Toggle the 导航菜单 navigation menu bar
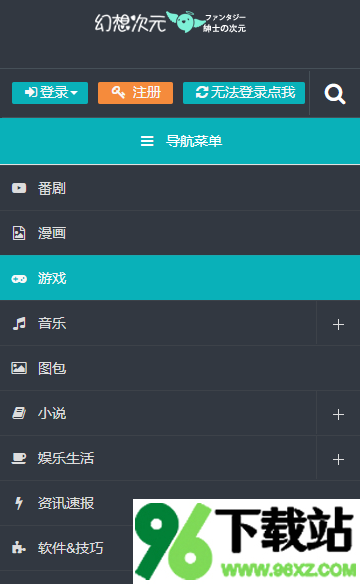 (180, 141)
